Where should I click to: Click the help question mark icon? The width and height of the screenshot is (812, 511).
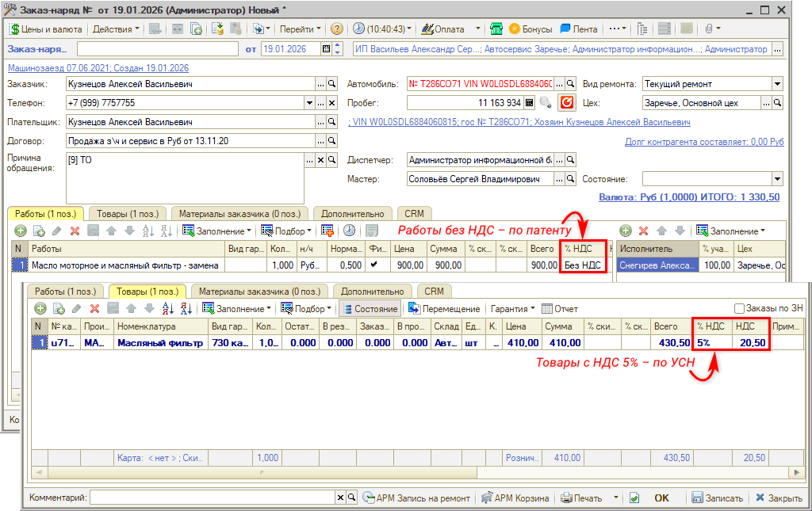click(337, 29)
